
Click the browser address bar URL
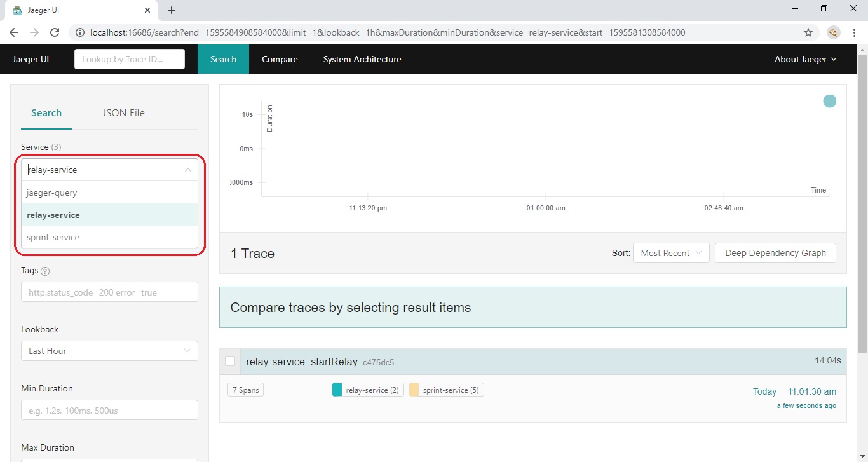388,32
